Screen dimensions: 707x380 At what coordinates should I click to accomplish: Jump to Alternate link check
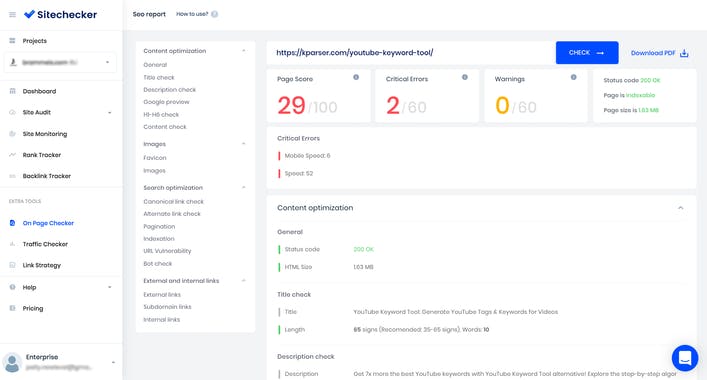172,214
